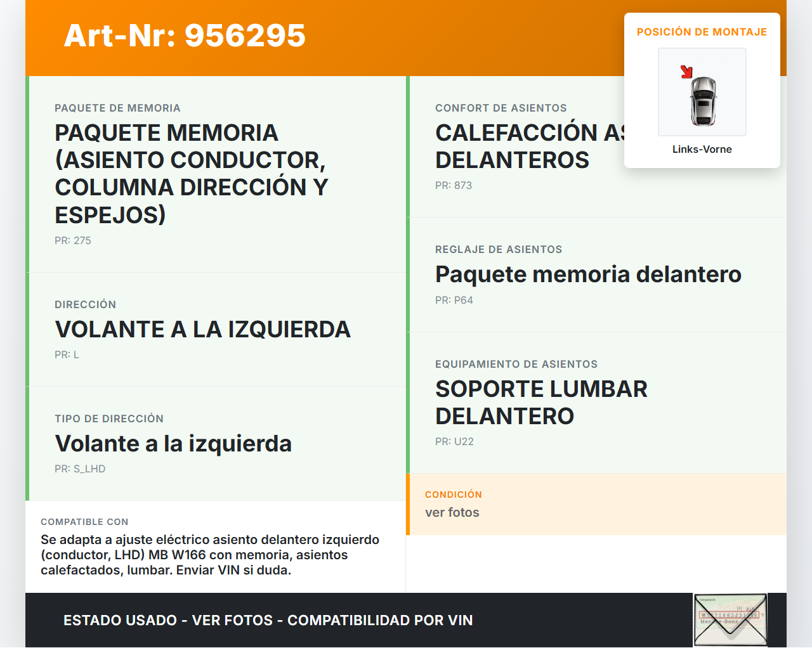
Task: Click the COMPATIBLE CON description text
Action: click(x=210, y=555)
